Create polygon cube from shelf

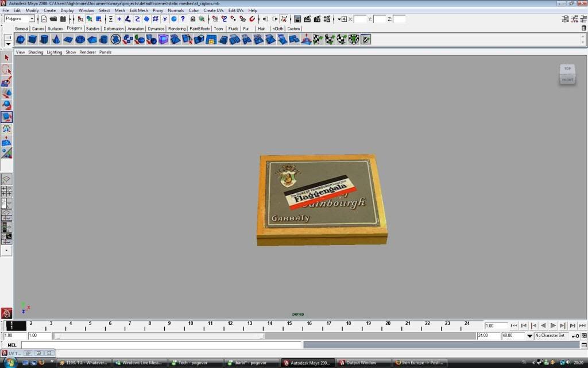pyautogui.click(x=32, y=39)
